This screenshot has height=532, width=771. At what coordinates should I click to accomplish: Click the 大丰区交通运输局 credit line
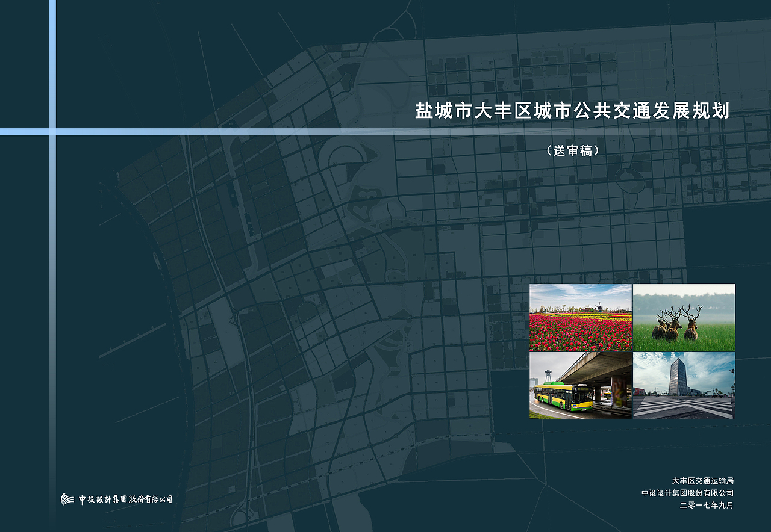point(704,480)
